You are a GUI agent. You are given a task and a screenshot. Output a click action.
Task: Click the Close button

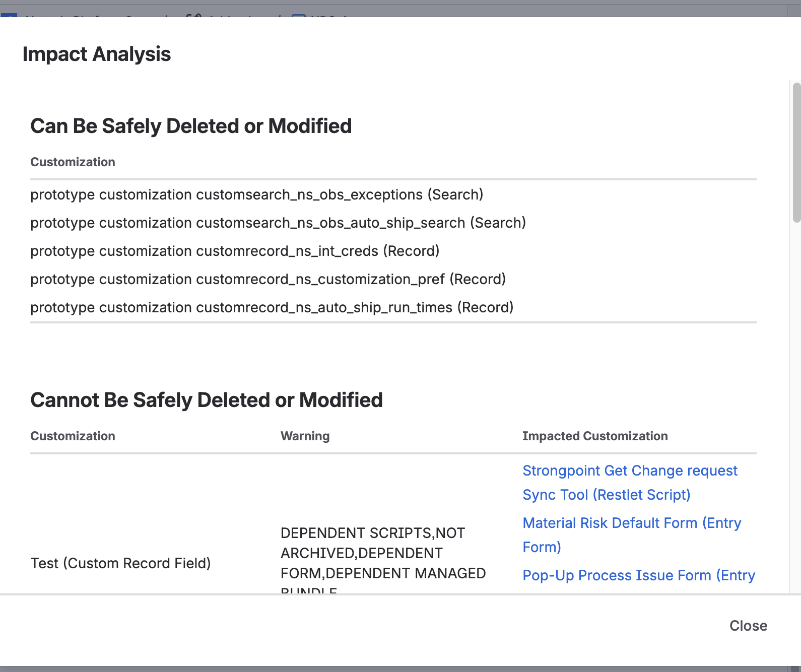tap(749, 626)
